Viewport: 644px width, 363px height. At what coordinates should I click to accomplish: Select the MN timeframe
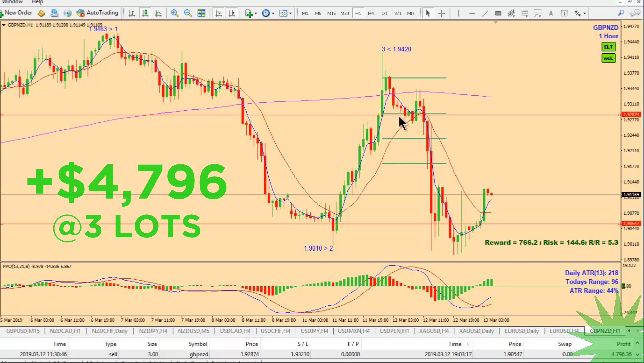coord(411,13)
